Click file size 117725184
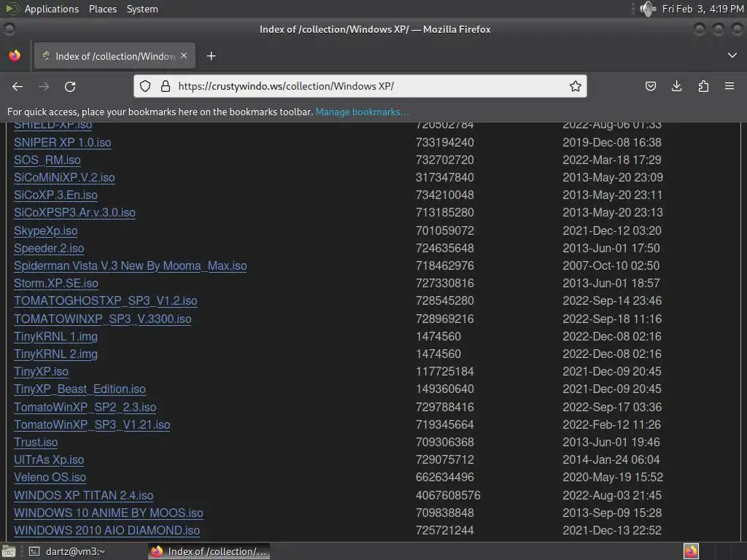 (445, 371)
